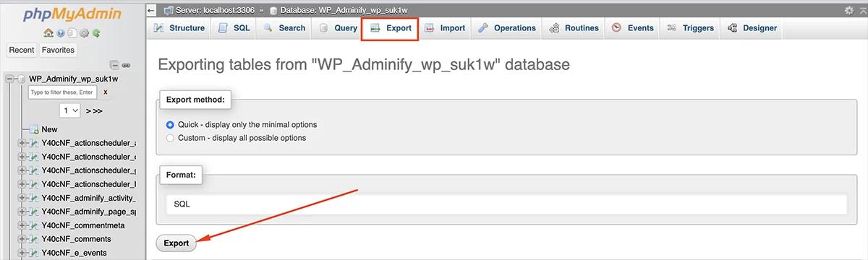Expand the Y40cNF_comments table node
Viewport: 868px width, 260px height.
22,239
